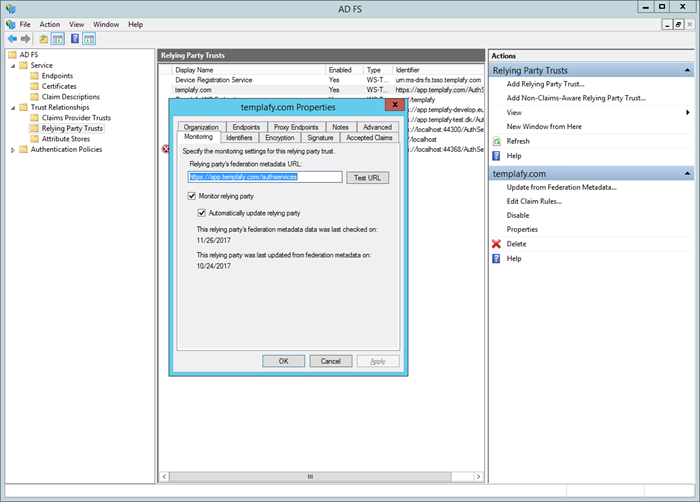Switch to the Proxy Endpoints tab

click(296, 127)
